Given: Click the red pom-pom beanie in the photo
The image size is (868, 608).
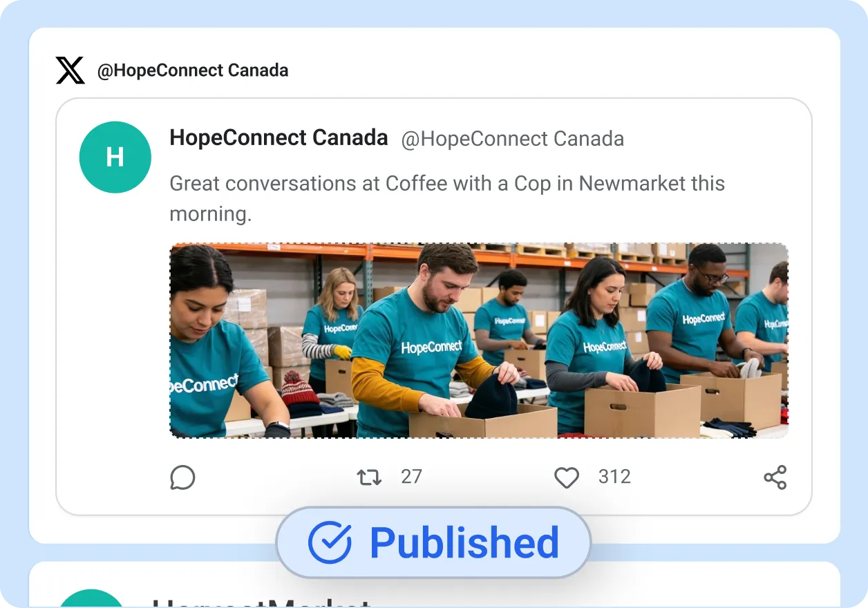Looking at the screenshot, I should pyautogui.click(x=301, y=388).
